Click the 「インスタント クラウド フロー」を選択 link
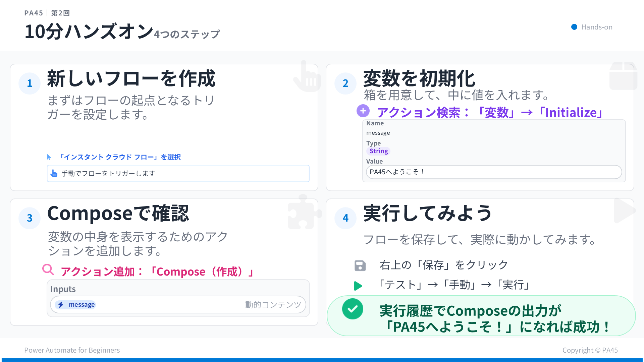Image resolution: width=644 pixels, height=362 pixels. pos(121,157)
